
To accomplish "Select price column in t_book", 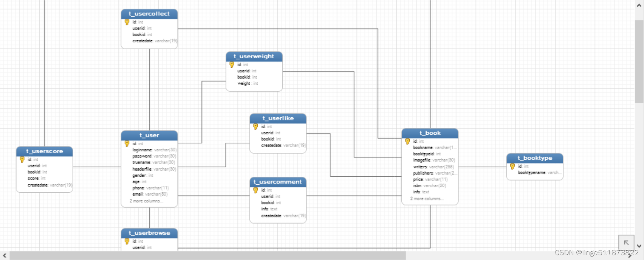I will click(430, 179).
